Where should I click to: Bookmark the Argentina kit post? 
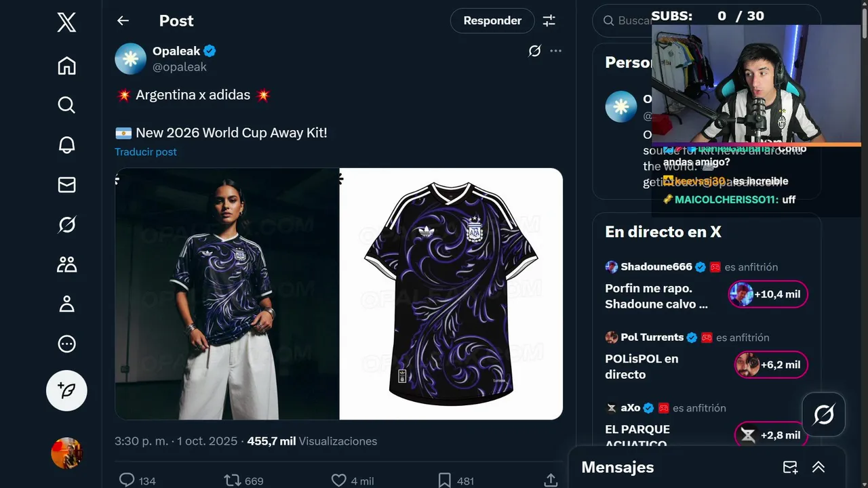click(444, 481)
